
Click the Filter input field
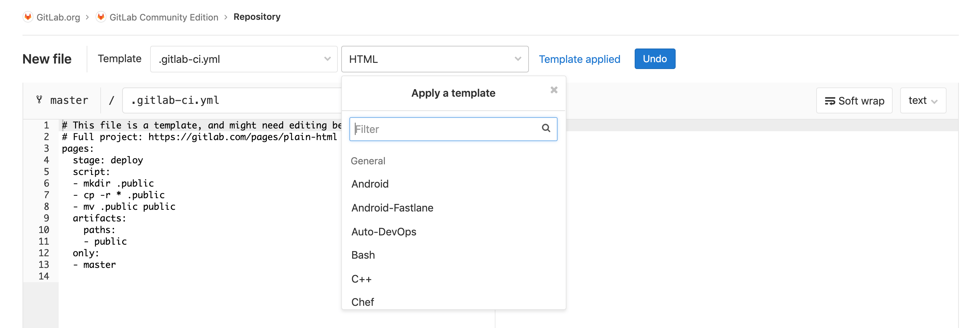pyautogui.click(x=437, y=129)
